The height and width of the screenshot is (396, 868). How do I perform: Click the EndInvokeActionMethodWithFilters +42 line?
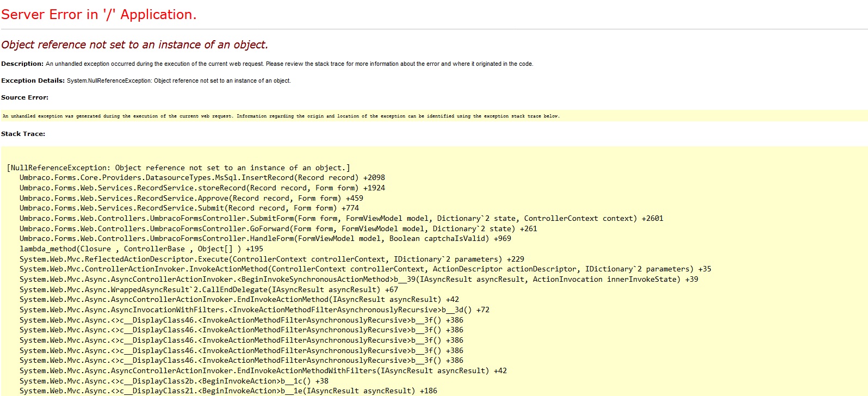(263, 371)
